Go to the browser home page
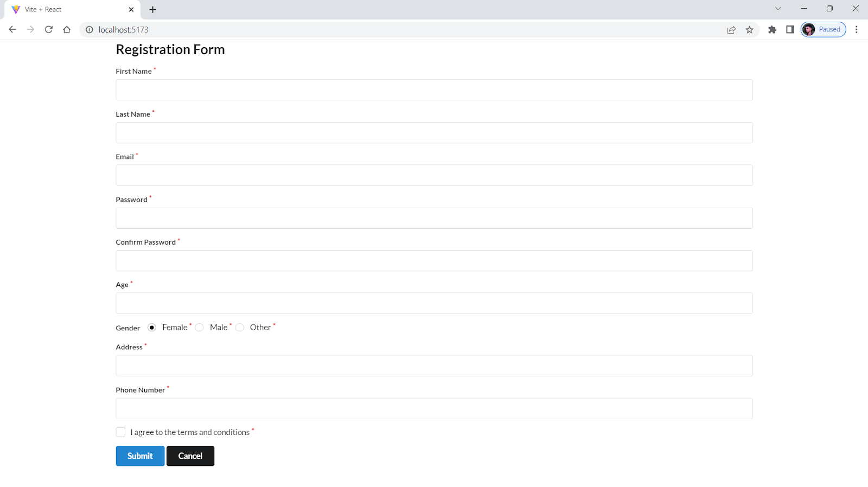The width and height of the screenshot is (868, 487). click(67, 29)
